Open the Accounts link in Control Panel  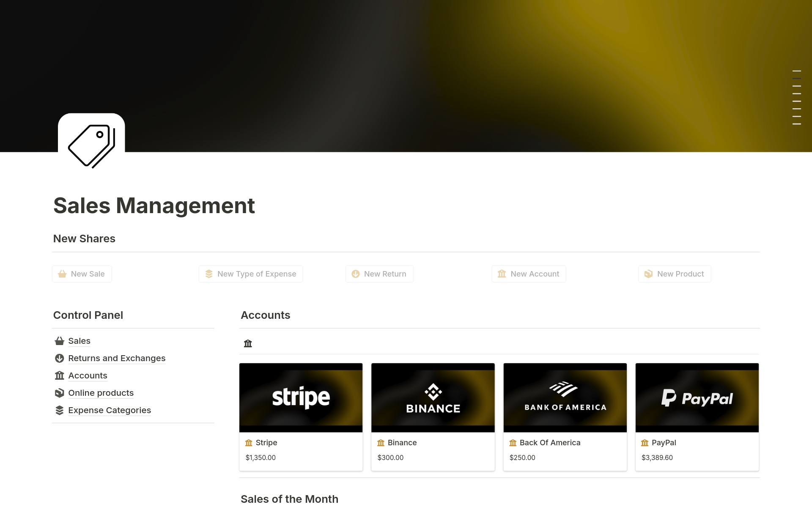pyautogui.click(x=88, y=375)
